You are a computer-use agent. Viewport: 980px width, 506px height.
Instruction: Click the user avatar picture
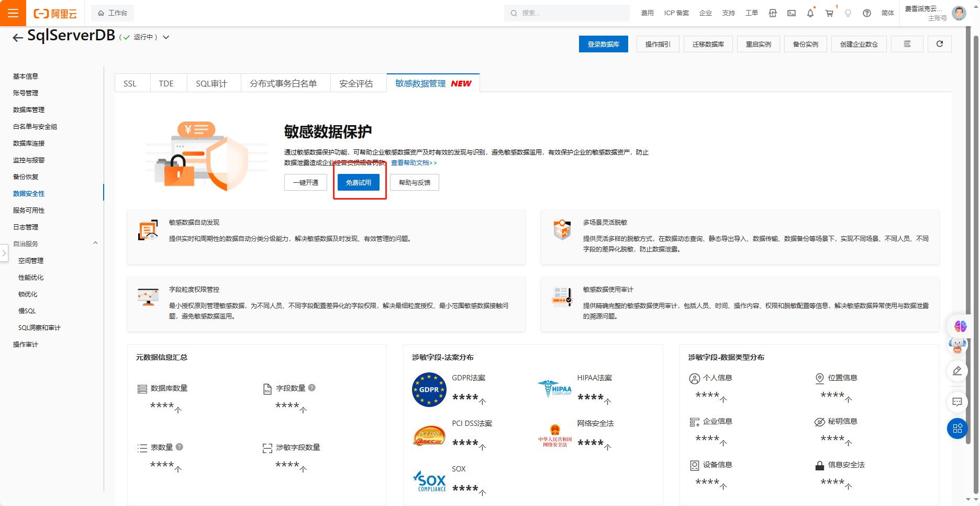pos(959,13)
